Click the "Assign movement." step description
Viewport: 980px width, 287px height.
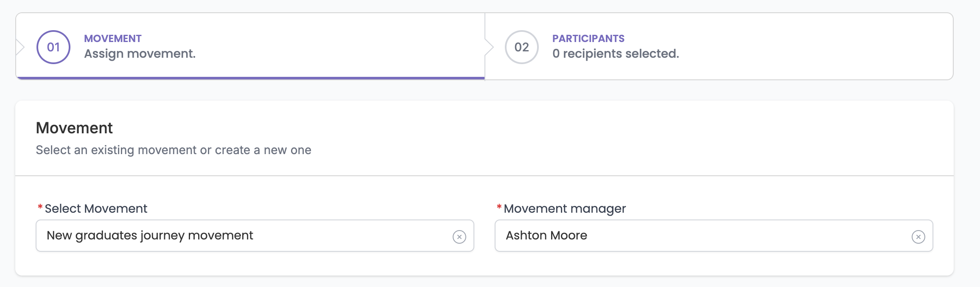tap(140, 54)
